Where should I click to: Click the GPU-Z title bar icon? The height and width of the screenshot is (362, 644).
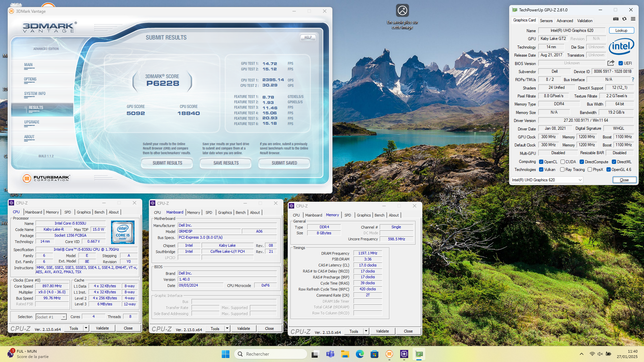click(x=515, y=10)
